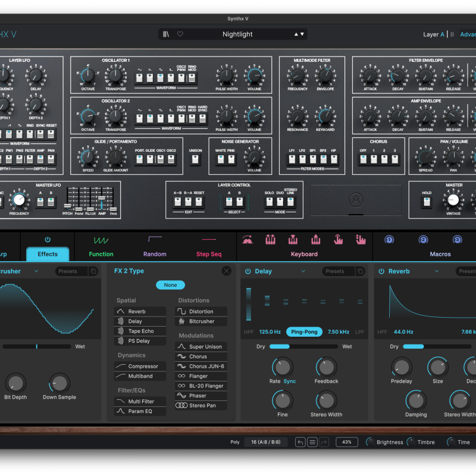Screen dimensions: 476x476
Task: Open the Bitcrusher Presets menu
Action: click(71, 271)
